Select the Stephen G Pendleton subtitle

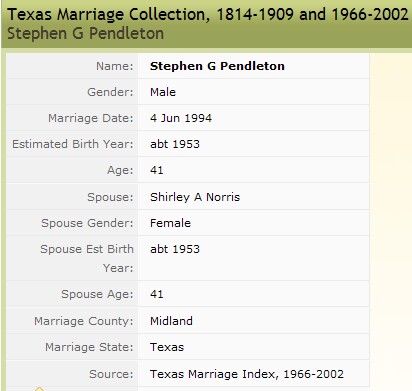[85, 34]
